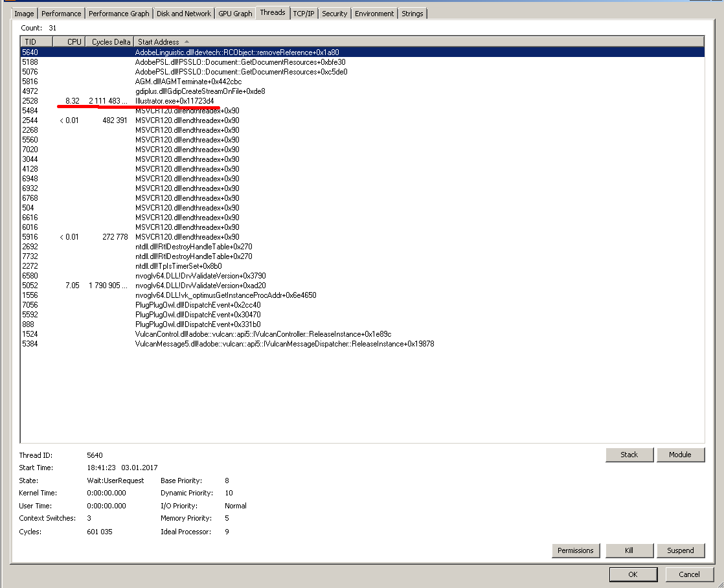
Task: Select thread 2692 RtlDestroyHandleTable row
Action: 363,246
